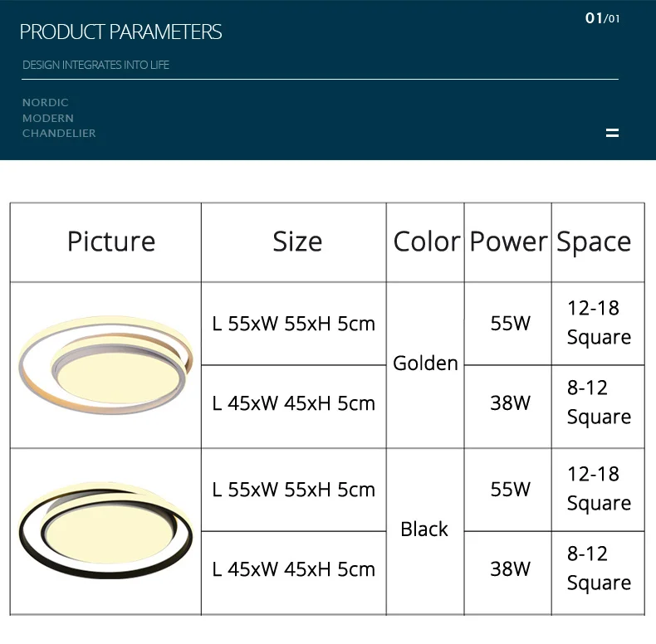Click the 55cm size cell for Black lamp
The width and height of the screenshot is (656, 644).
tap(294, 490)
